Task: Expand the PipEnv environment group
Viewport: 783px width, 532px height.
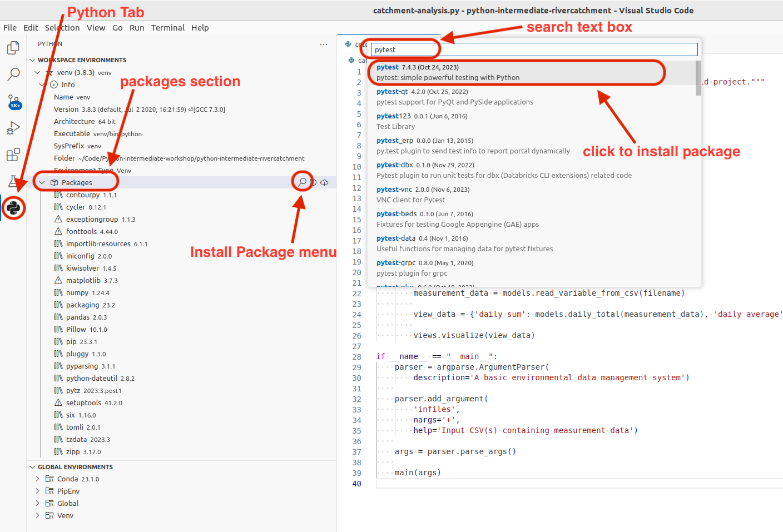Action: click(x=37, y=491)
